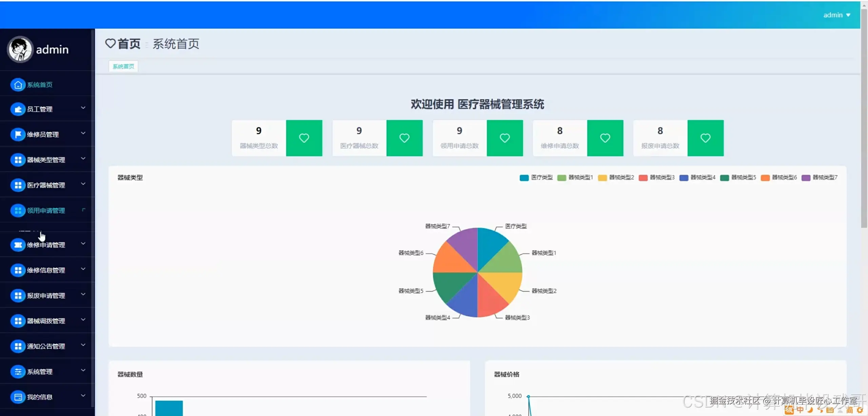Expand the 通知公告管理 menu chevron
The width and height of the screenshot is (868, 416).
(x=83, y=345)
